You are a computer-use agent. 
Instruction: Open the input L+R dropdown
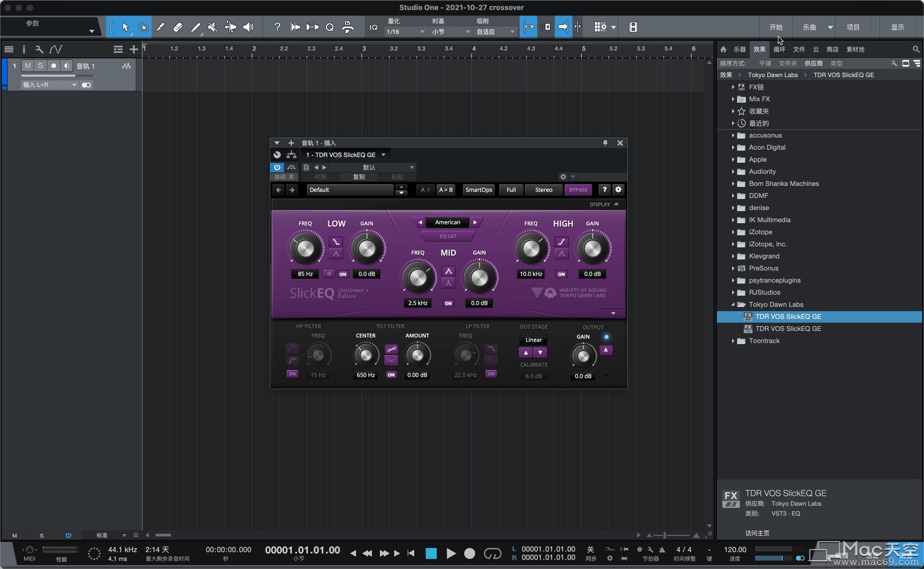pos(49,85)
